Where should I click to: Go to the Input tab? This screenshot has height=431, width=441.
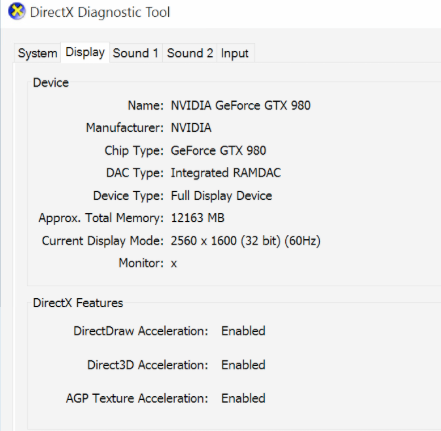(x=235, y=53)
